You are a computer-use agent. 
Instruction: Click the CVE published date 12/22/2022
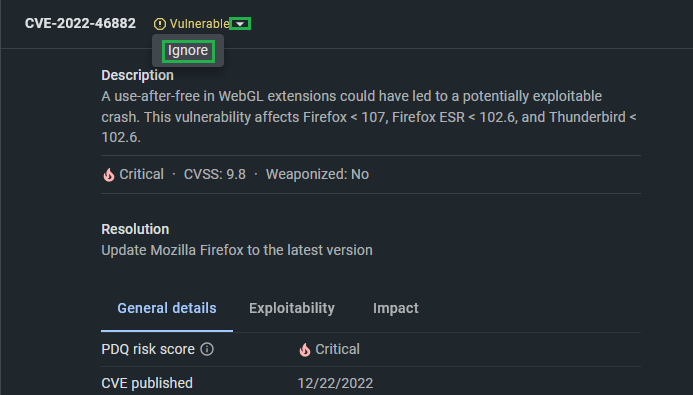(x=335, y=383)
